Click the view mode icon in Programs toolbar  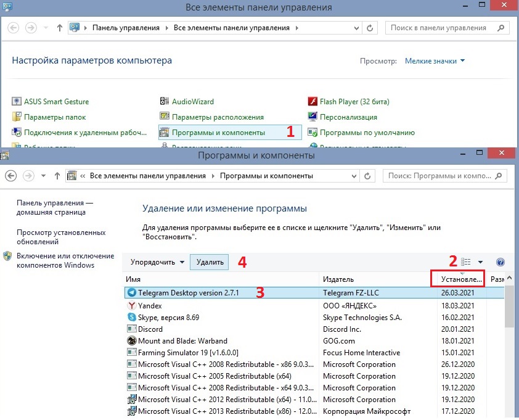tap(466, 262)
